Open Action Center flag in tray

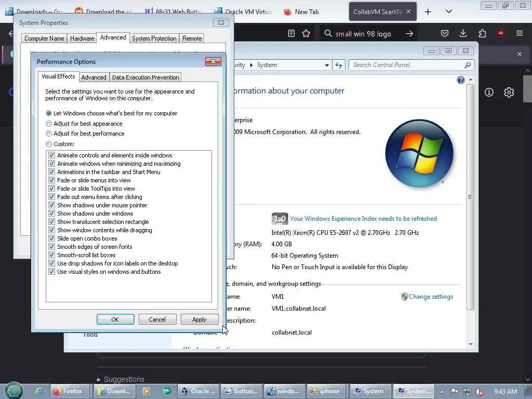click(x=454, y=392)
